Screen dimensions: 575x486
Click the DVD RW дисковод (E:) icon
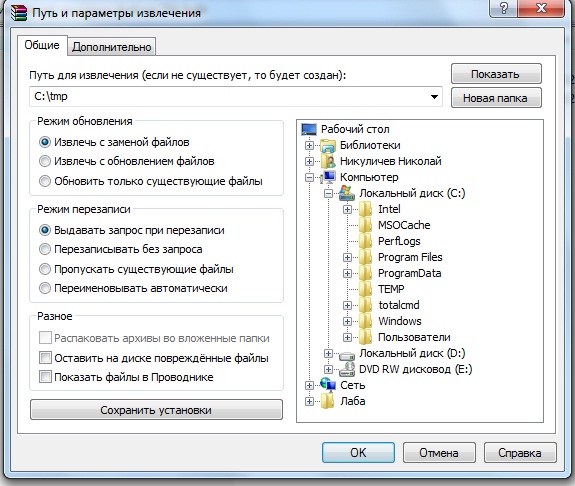click(x=347, y=370)
